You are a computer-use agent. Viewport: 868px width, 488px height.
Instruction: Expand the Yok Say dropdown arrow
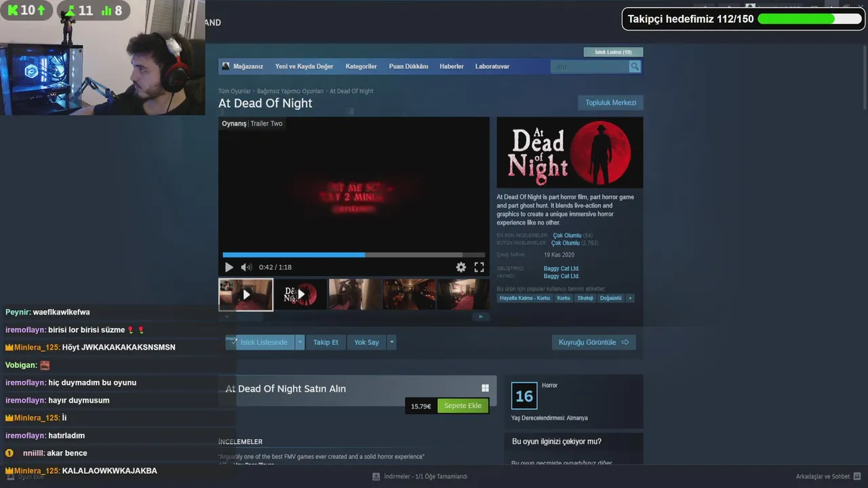pos(391,342)
